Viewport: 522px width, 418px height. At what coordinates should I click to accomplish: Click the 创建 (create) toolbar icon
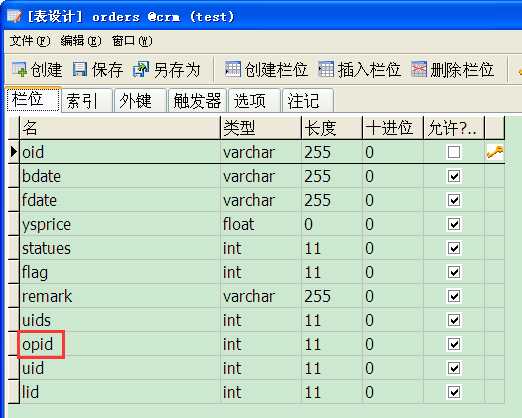point(19,69)
